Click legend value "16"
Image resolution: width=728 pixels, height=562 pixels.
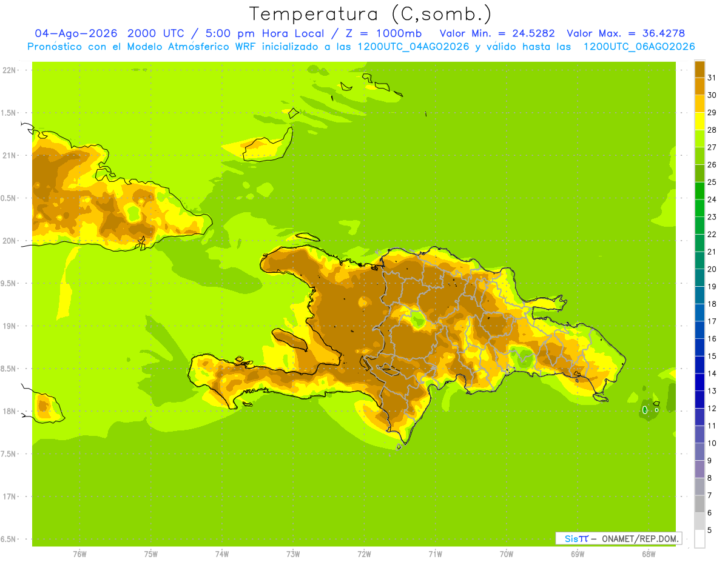pyautogui.click(x=712, y=338)
